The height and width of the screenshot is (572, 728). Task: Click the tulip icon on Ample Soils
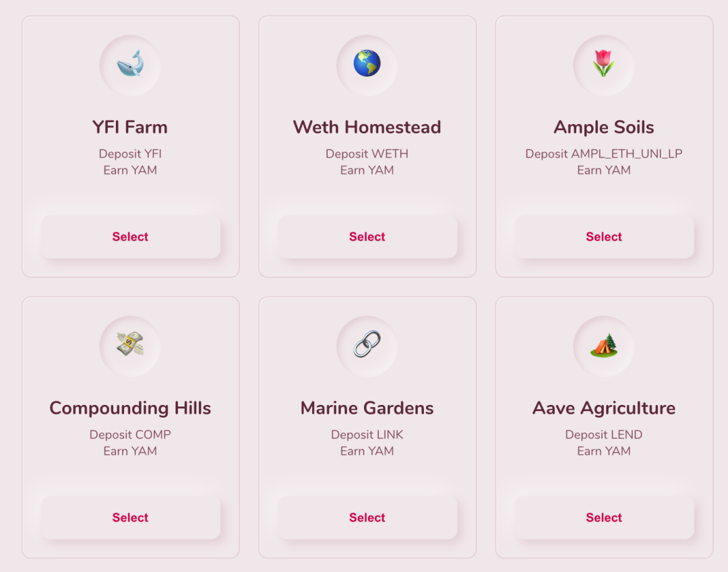[x=603, y=63]
